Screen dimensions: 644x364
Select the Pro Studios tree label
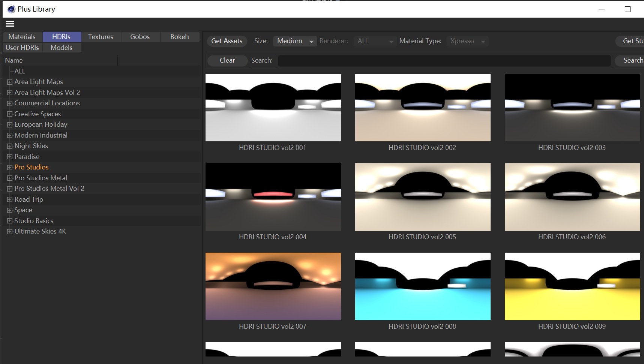pyautogui.click(x=32, y=167)
